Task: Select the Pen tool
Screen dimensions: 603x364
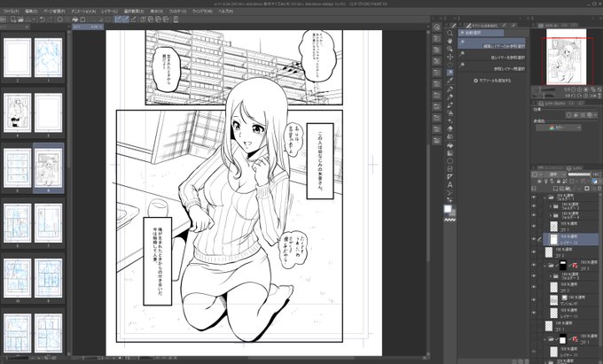Action: coord(450,89)
